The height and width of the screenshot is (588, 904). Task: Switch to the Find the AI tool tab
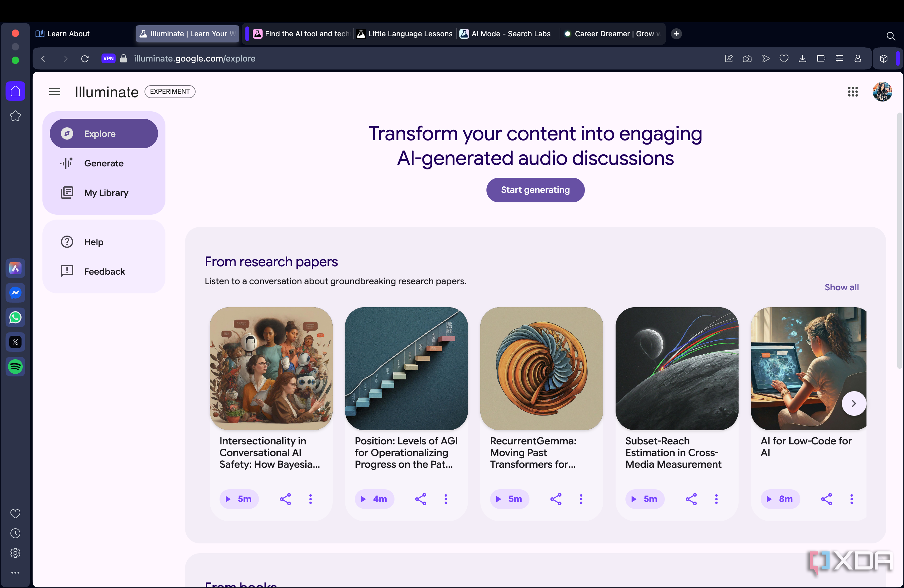[x=301, y=34]
